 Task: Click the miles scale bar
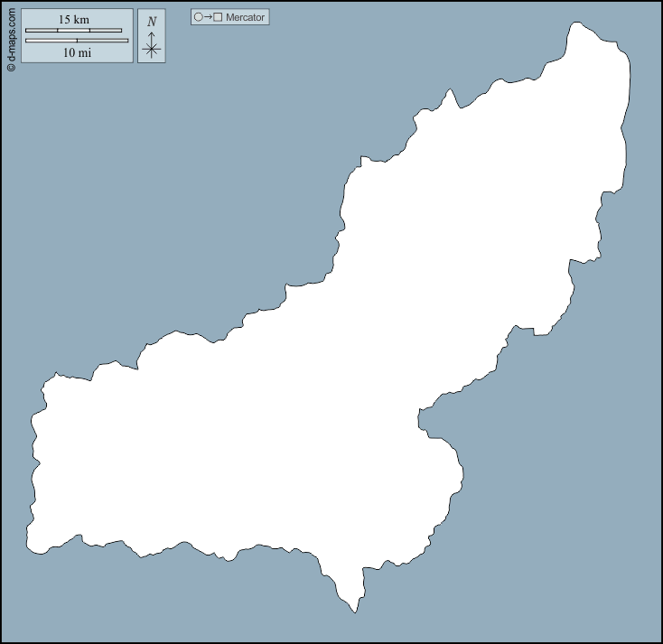pos(77,41)
